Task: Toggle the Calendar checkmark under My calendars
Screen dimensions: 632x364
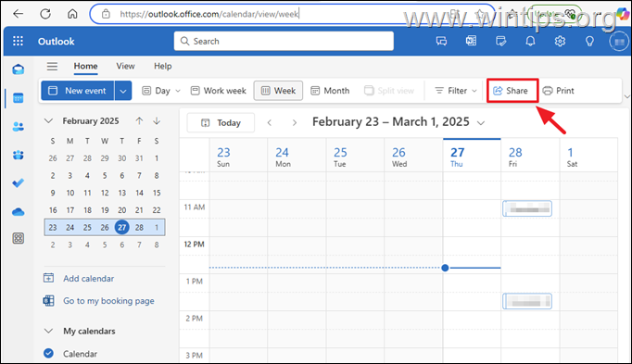Action: tap(48, 353)
